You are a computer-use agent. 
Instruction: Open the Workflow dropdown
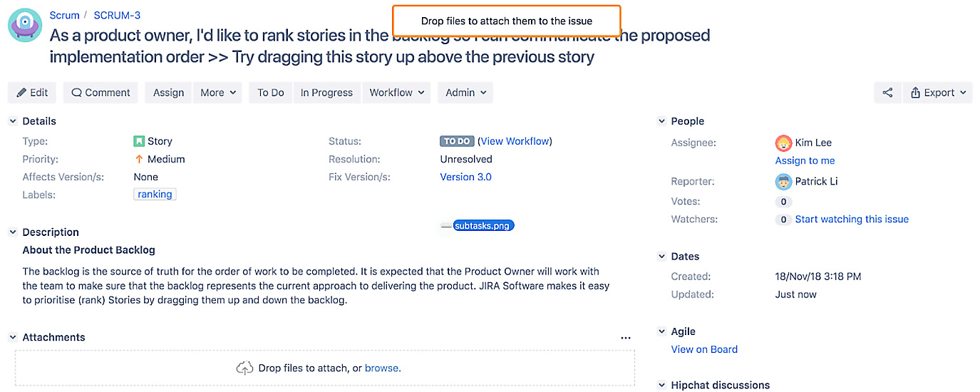pyautogui.click(x=397, y=93)
